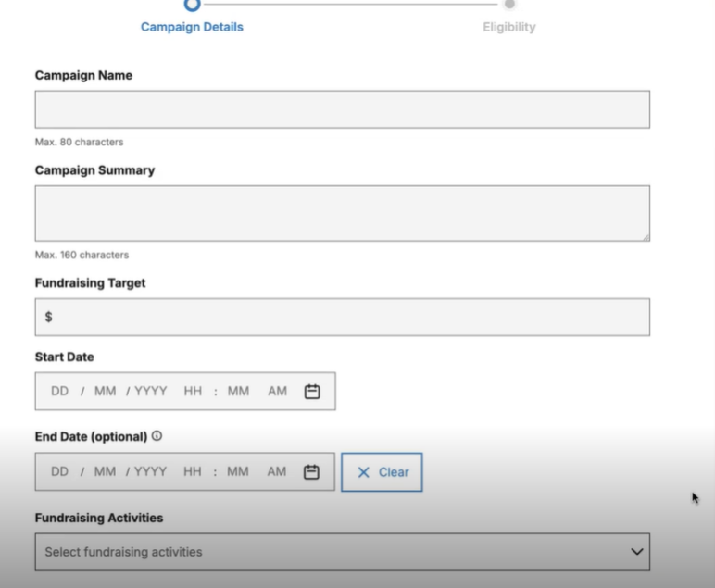Select the DD day segment in Start Date
Screen dimensions: 715x588
[59, 391]
